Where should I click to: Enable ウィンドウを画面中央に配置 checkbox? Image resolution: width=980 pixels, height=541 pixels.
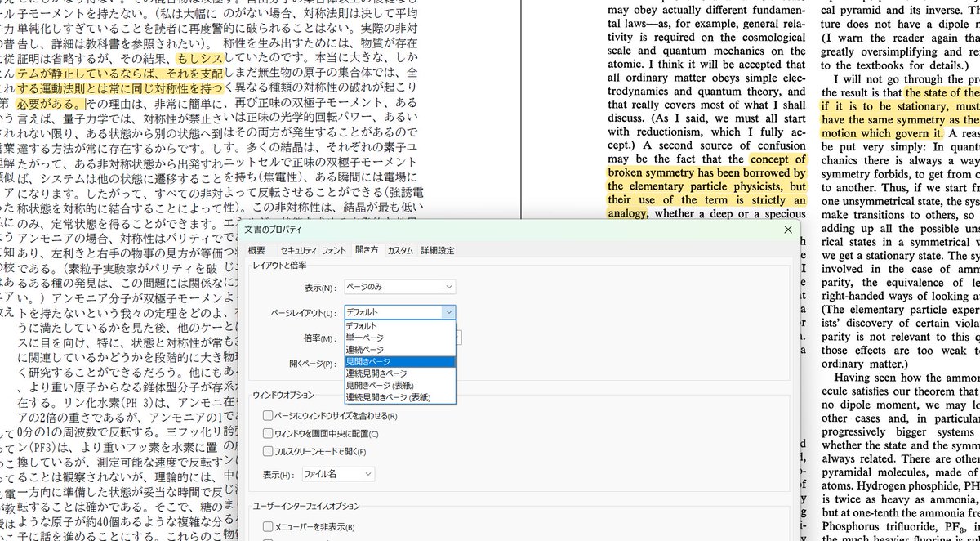[x=268, y=434]
